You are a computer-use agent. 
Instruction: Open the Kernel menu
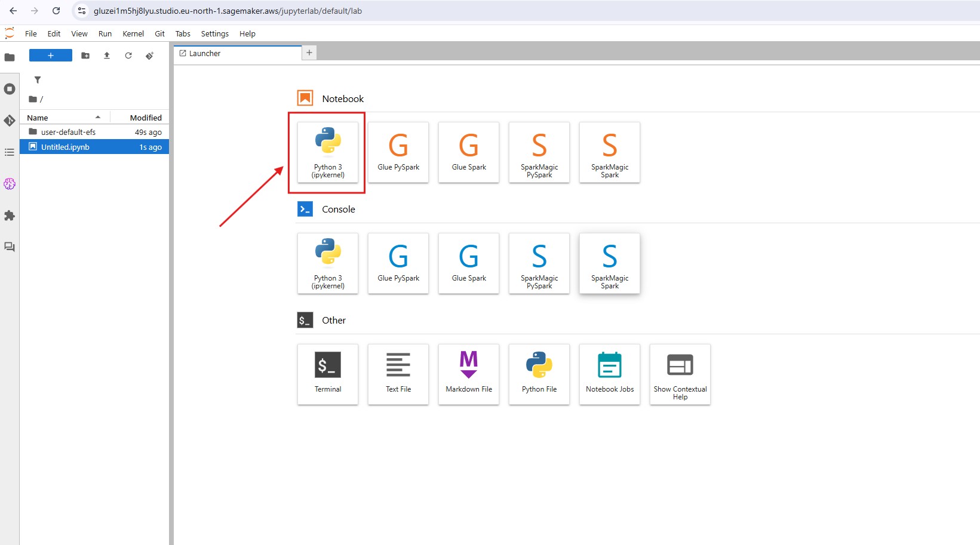pos(133,34)
